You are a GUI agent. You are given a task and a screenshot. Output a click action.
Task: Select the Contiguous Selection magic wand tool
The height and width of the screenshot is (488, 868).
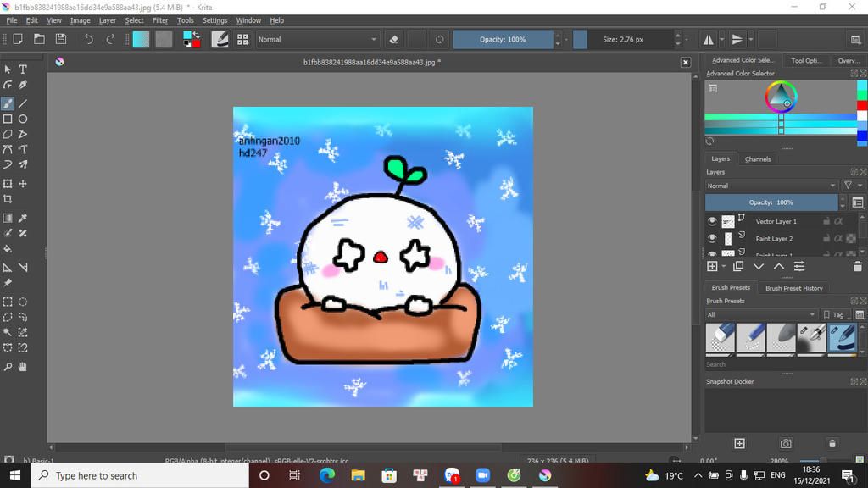8,332
